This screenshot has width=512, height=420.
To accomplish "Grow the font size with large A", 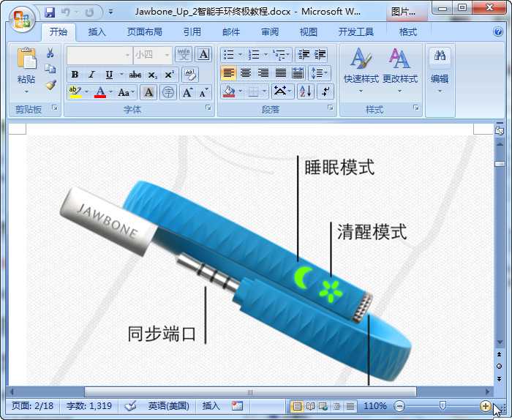I will (187, 92).
